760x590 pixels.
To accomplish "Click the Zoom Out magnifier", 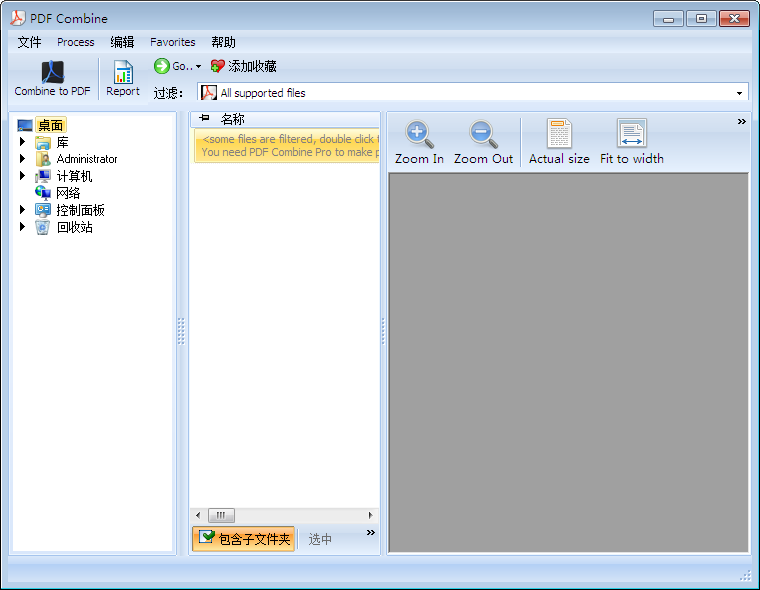I will pos(483,133).
